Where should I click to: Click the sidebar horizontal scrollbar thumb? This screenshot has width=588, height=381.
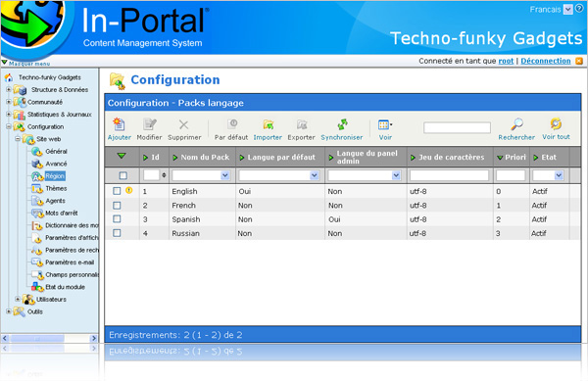click(37, 338)
